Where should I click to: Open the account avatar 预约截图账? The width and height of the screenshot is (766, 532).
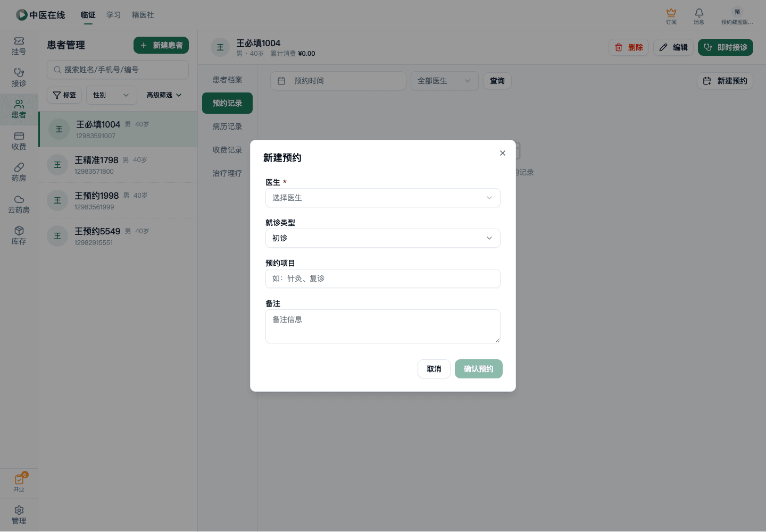click(737, 16)
